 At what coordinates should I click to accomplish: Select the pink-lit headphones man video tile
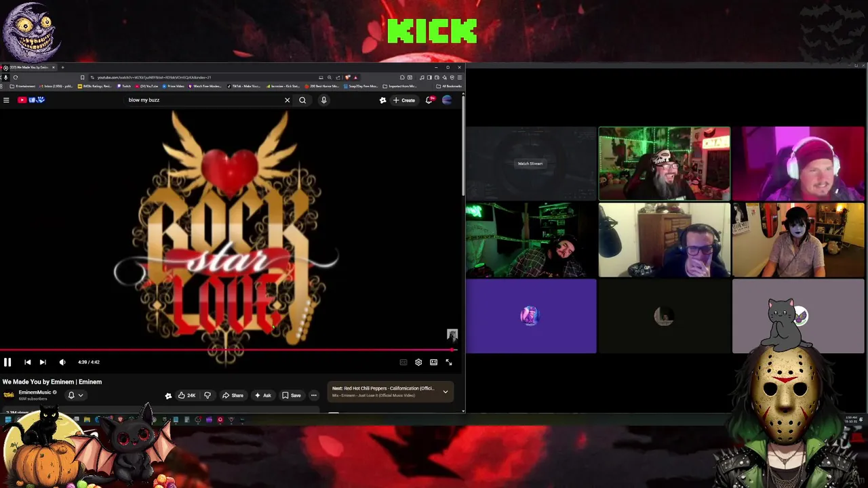[798, 163]
